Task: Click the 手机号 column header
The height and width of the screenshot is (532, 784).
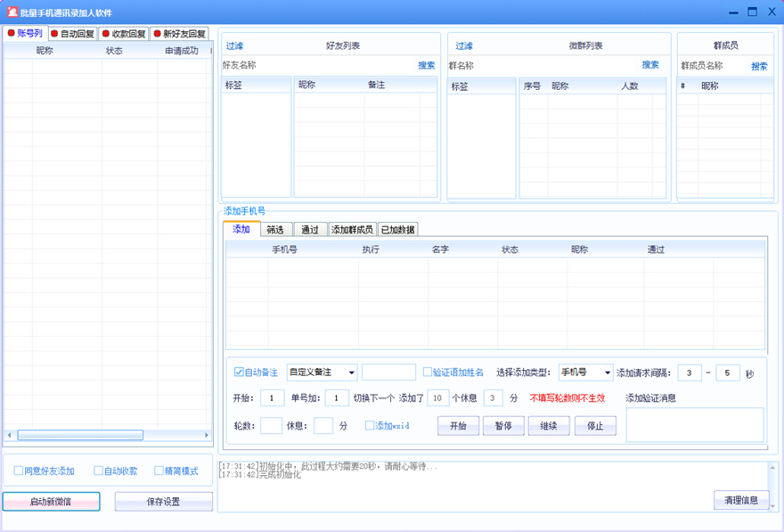Action: click(284, 250)
